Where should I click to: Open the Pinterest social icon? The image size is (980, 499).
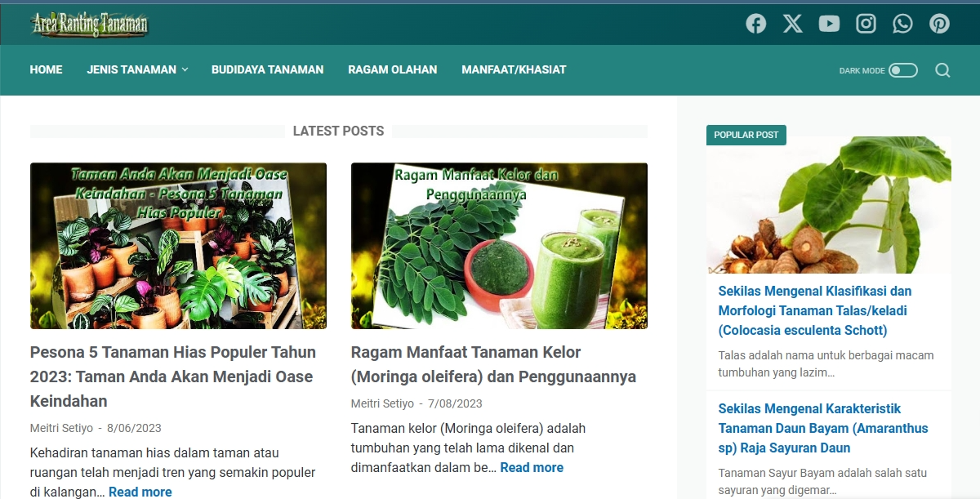pyautogui.click(x=939, y=24)
